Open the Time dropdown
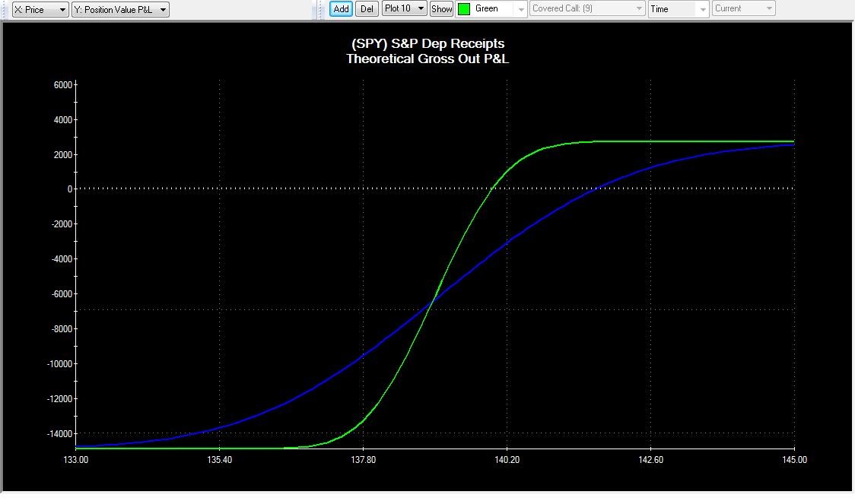This screenshot has width=855, height=504. point(679,8)
